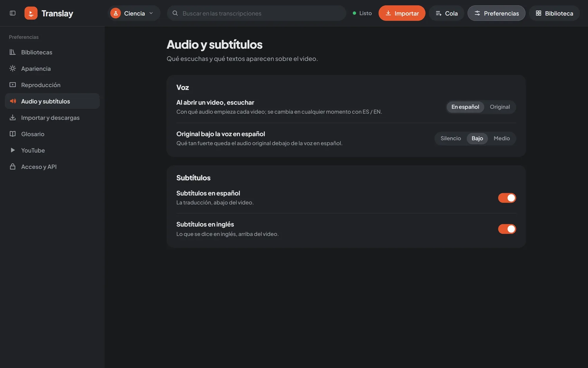The height and width of the screenshot is (368, 588).
Task: Click the Translay logo icon
Action: [31, 13]
